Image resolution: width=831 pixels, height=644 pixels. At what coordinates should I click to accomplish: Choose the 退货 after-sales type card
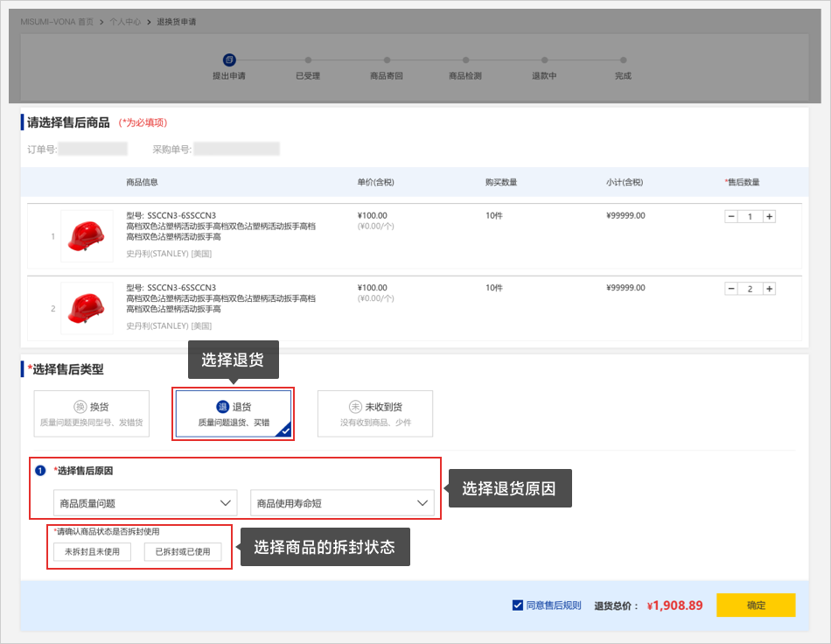coord(233,414)
